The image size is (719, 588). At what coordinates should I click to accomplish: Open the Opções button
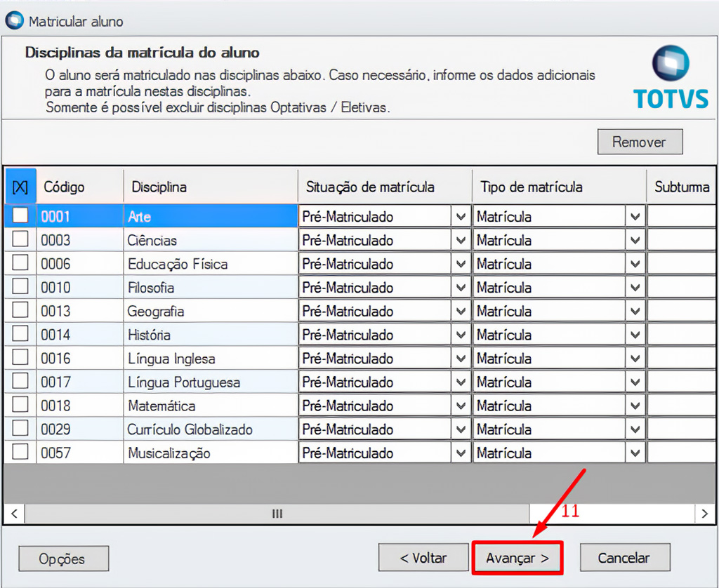63,559
